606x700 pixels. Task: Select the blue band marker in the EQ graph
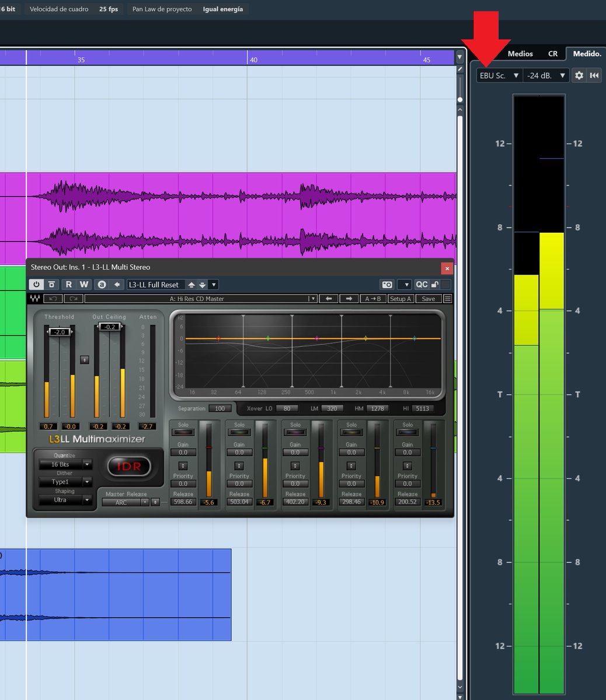coord(415,338)
